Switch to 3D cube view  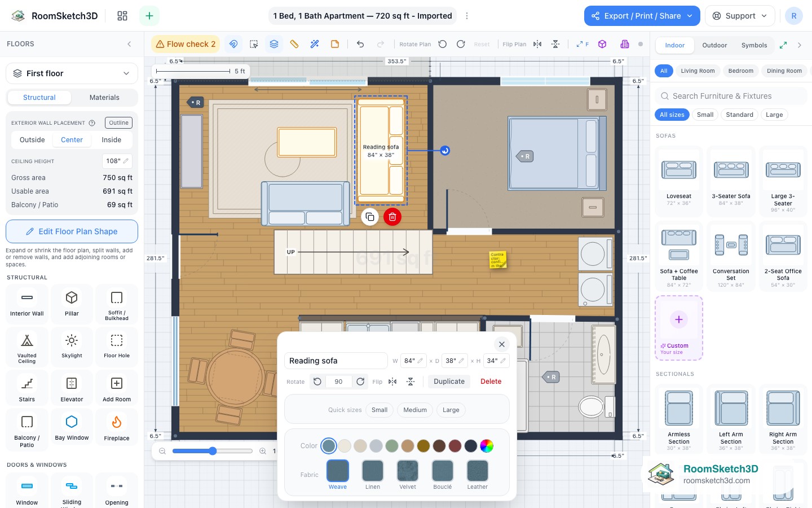click(602, 44)
